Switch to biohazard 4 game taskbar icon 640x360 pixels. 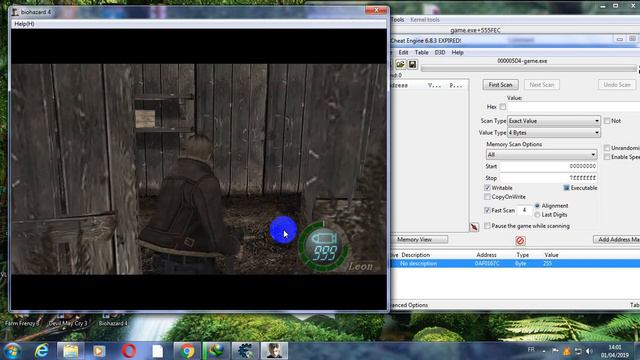pyautogui.click(x=274, y=351)
